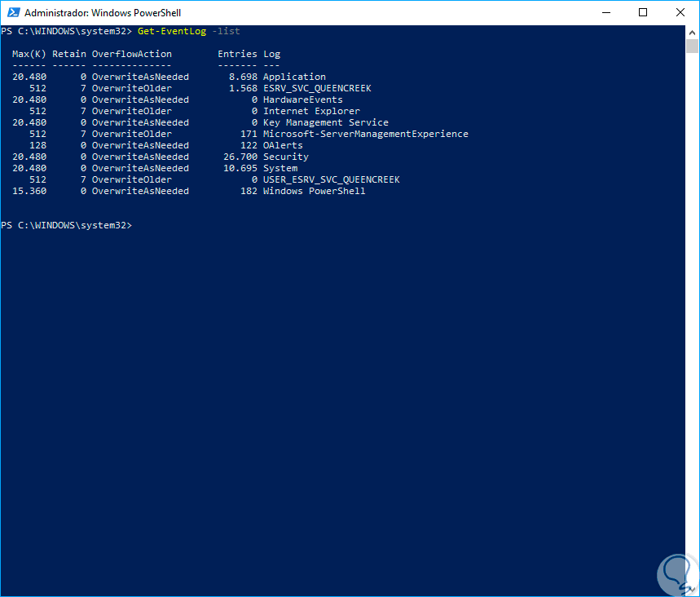Screen dimensions: 700x597
Task: Click the Get-EventLog command text
Action: (172, 31)
